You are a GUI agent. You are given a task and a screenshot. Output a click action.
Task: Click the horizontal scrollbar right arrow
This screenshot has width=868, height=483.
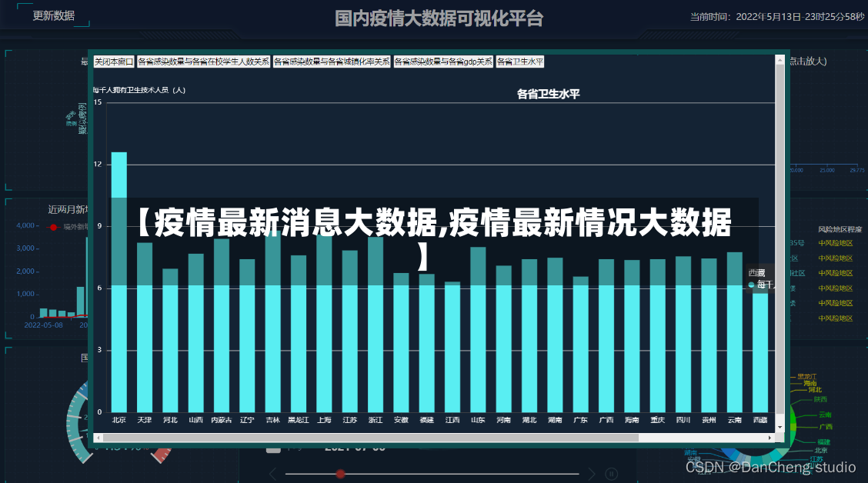tap(770, 438)
